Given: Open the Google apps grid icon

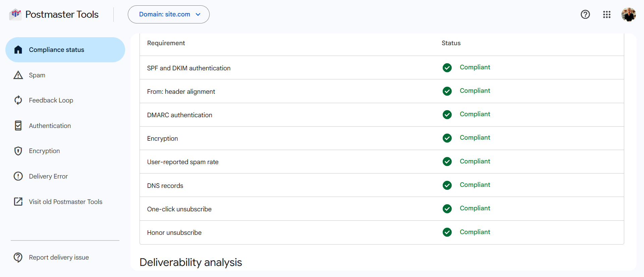Looking at the screenshot, I should coord(607,14).
